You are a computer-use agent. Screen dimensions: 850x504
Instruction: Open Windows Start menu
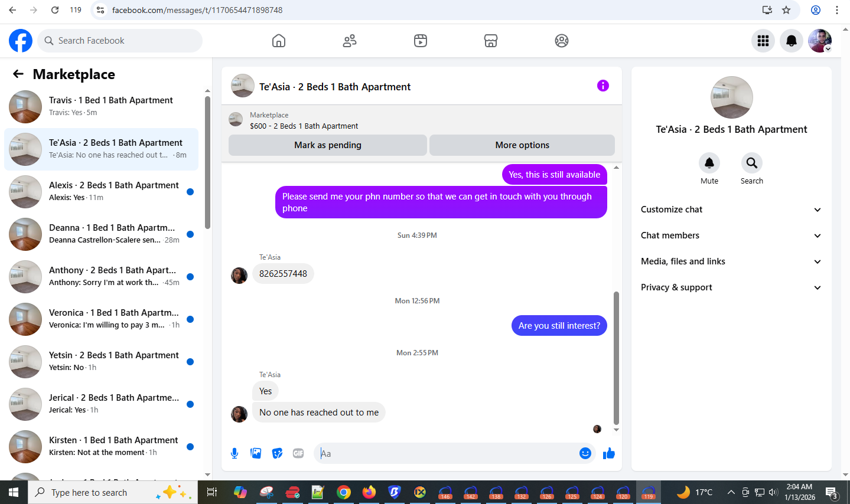(x=14, y=492)
